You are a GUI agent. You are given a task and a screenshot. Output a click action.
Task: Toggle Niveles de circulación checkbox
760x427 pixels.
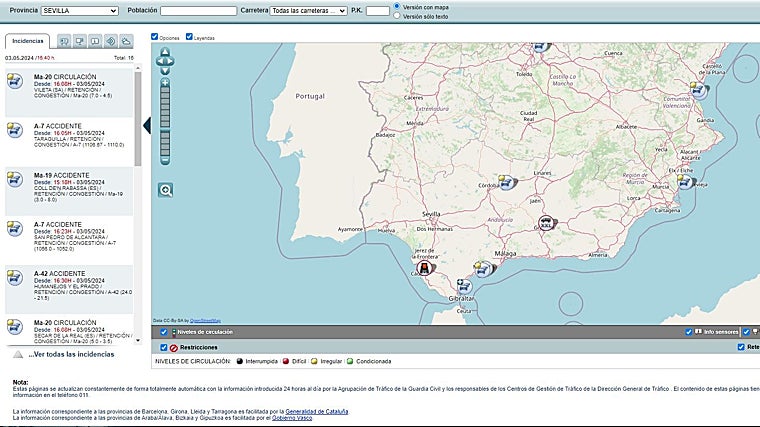164,332
